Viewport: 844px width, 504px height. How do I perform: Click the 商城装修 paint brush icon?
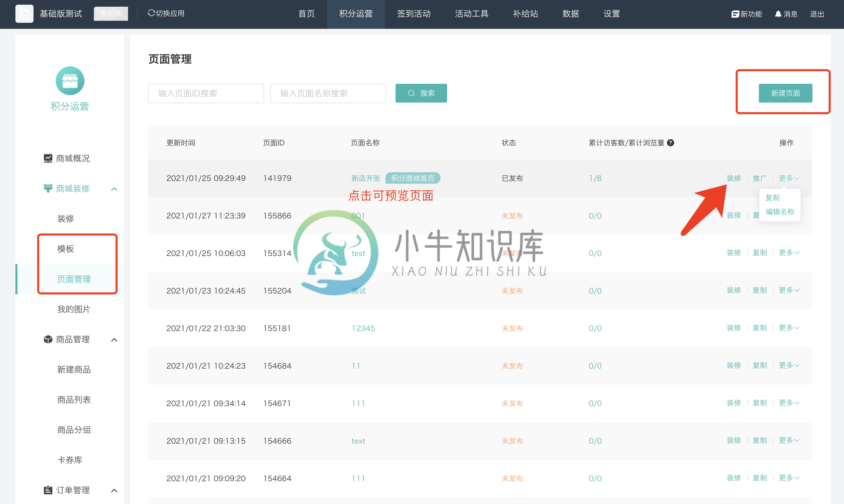(48, 188)
